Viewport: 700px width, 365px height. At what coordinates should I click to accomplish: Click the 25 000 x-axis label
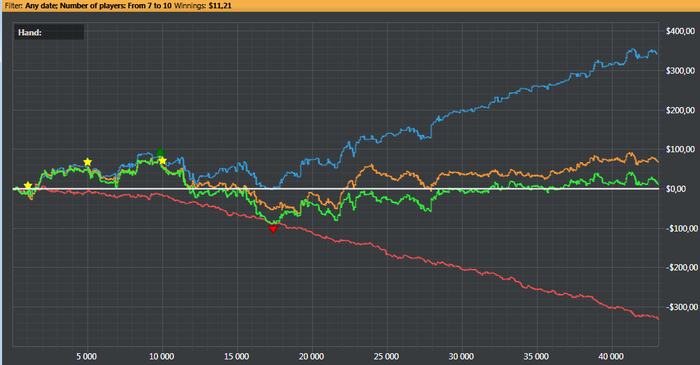click(x=386, y=356)
